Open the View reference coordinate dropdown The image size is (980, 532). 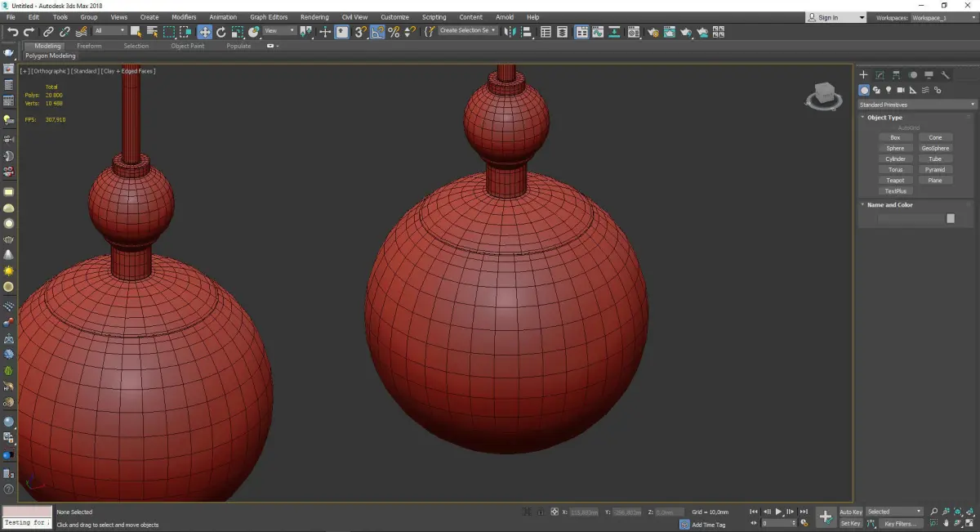(279, 31)
